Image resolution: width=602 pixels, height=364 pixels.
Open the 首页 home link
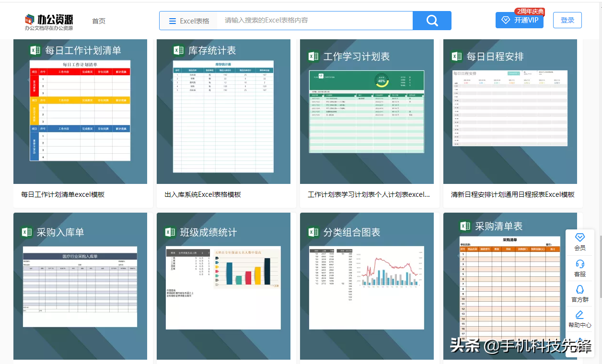(x=99, y=21)
